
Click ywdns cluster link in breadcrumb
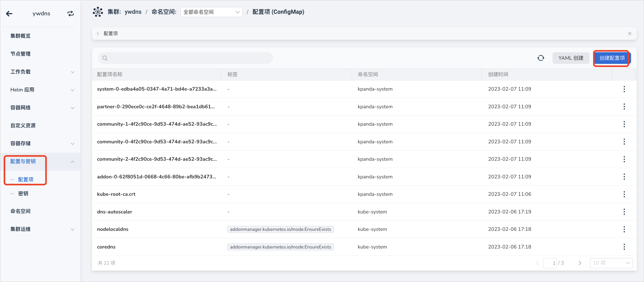pos(133,12)
